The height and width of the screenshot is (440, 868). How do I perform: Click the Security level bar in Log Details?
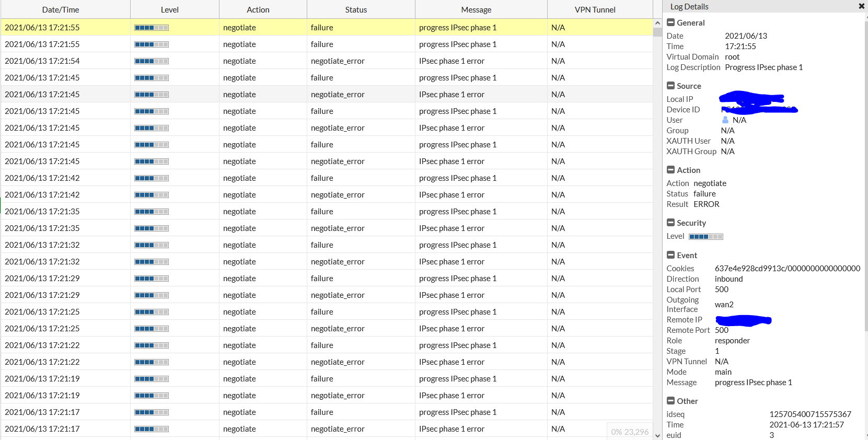point(705,237)
